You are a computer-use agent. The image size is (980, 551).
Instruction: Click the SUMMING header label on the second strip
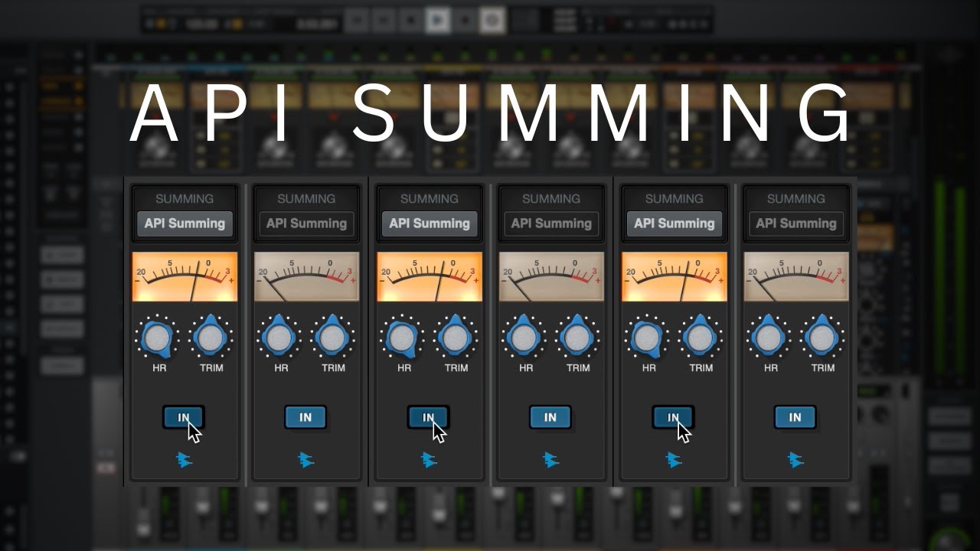[306, 199]
